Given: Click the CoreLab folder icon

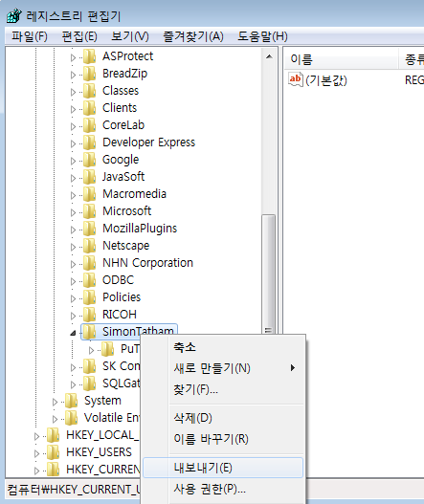Looking at the screenshot, I should pyautogui.click(x=89, y=125).
